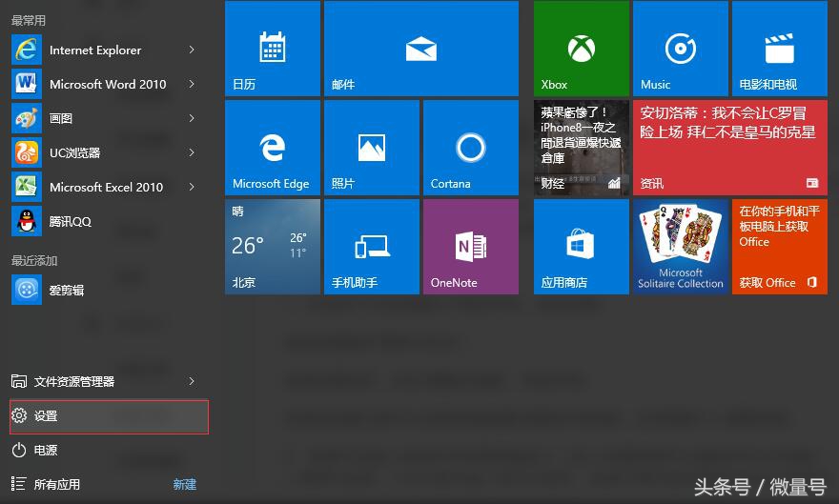Viewport: 839px width, 504px height.
Task: Open the Music tile
Action: click(680, 48)
